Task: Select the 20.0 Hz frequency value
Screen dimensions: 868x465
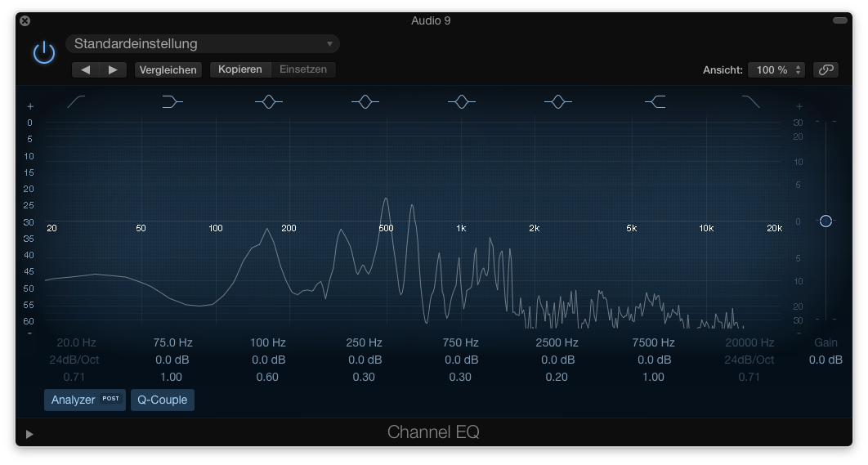Action: (76, 342)
